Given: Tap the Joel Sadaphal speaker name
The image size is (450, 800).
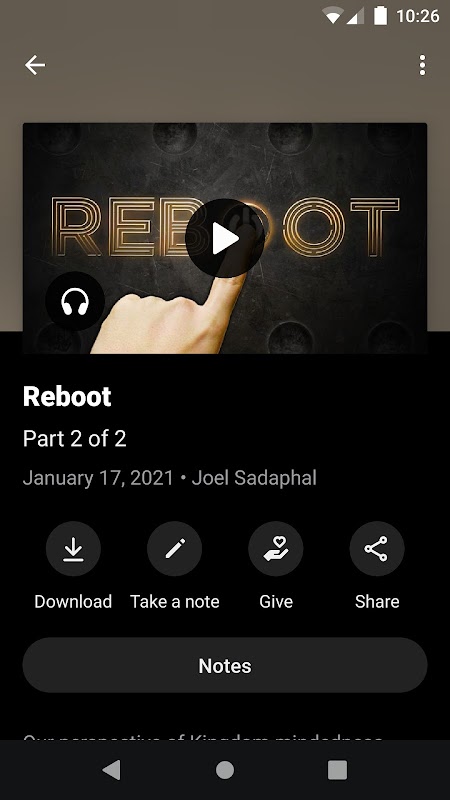Looking at the screenshot, I should click(254, 478).
